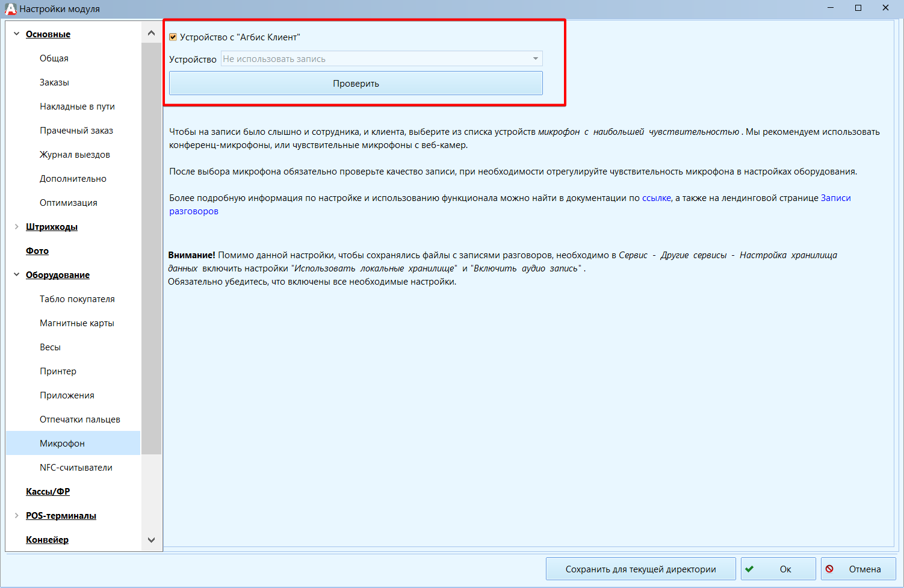
Task: Click the sidebar scroll-up arrow
Action: (x=151, y=34)
